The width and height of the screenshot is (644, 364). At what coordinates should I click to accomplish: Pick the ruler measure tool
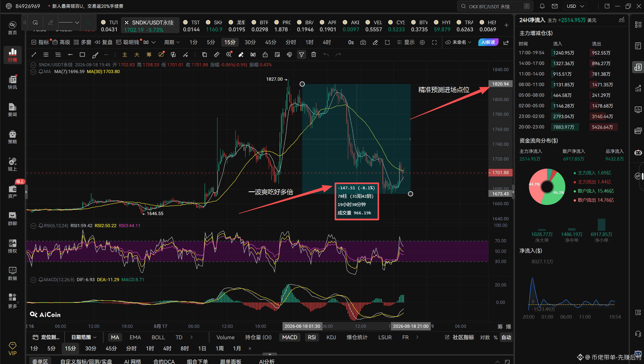click(x=216, y=55)
